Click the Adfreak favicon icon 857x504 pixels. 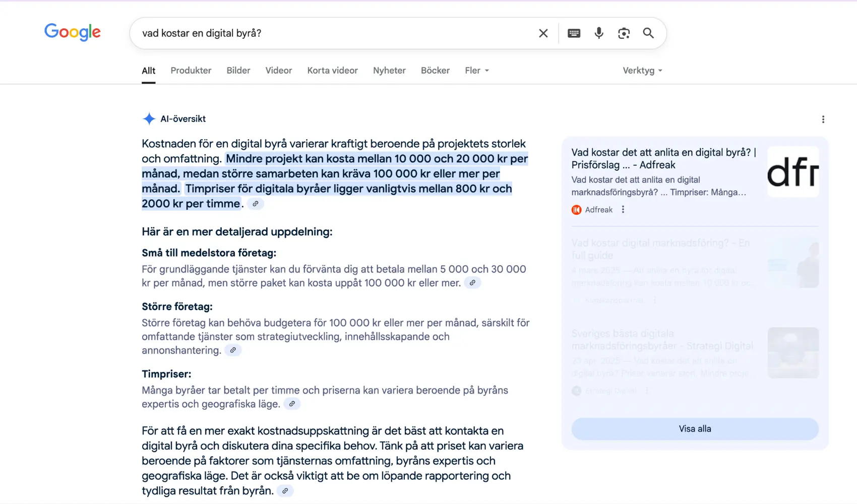pos(577,210)
